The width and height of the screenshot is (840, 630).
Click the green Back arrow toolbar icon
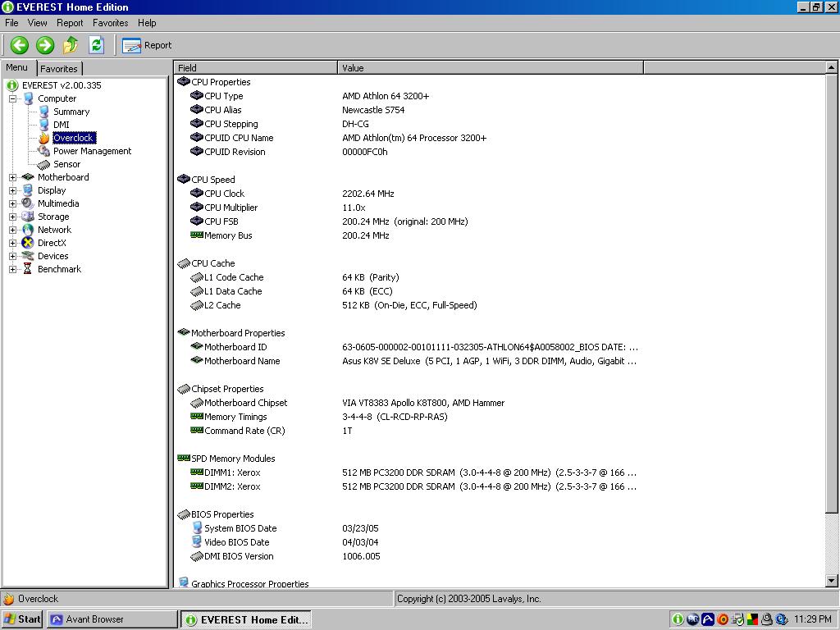click(x=20, y=45)
